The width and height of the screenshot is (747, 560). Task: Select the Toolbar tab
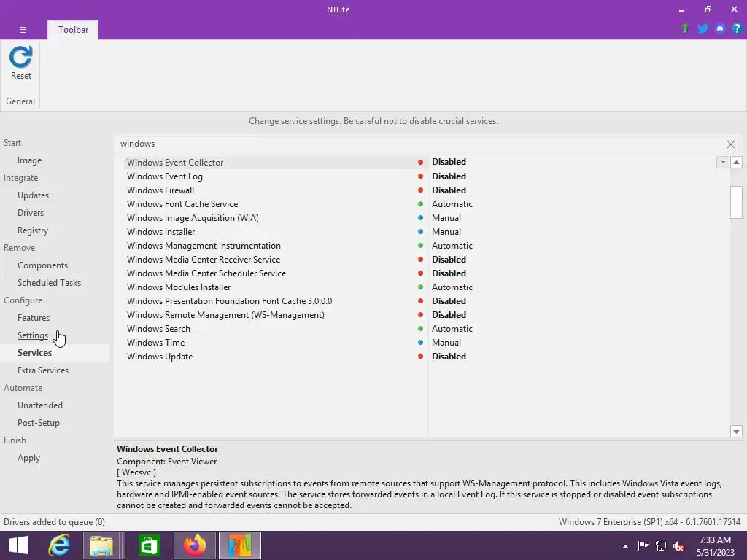[73, 29]
